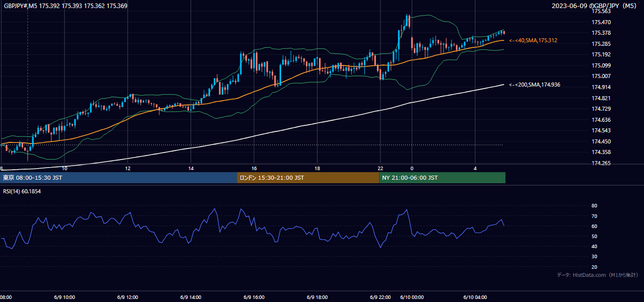
Task: Click price axis label 174.358
Action: tap(601, 152)
